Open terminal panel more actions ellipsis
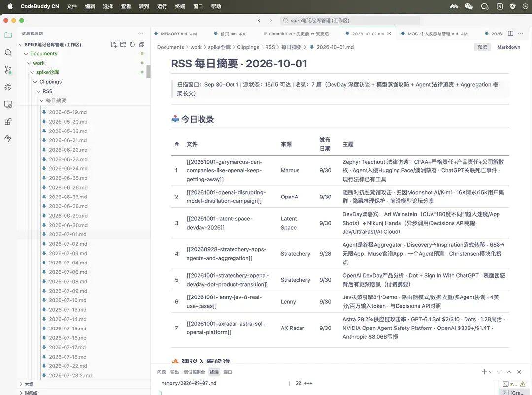Image resolution: width=532 pixels, height=395 pixels. pos(499,372)
